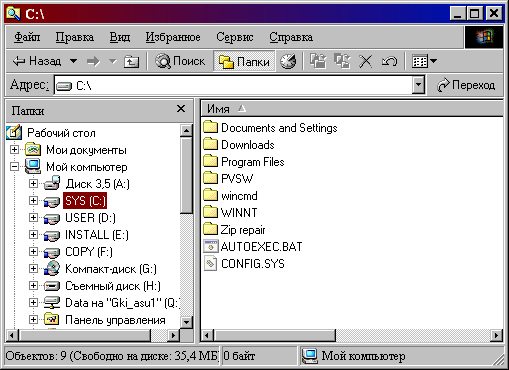509x370 pixels.
Task: Select the Documents and Settings folder
Action: [270, 128]
